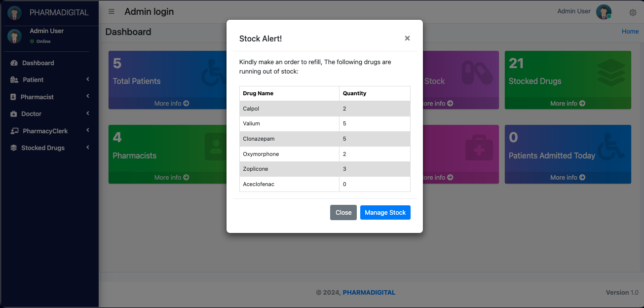
Task: Select the Doctor sidebar menu item
Action: click(49, 114)
